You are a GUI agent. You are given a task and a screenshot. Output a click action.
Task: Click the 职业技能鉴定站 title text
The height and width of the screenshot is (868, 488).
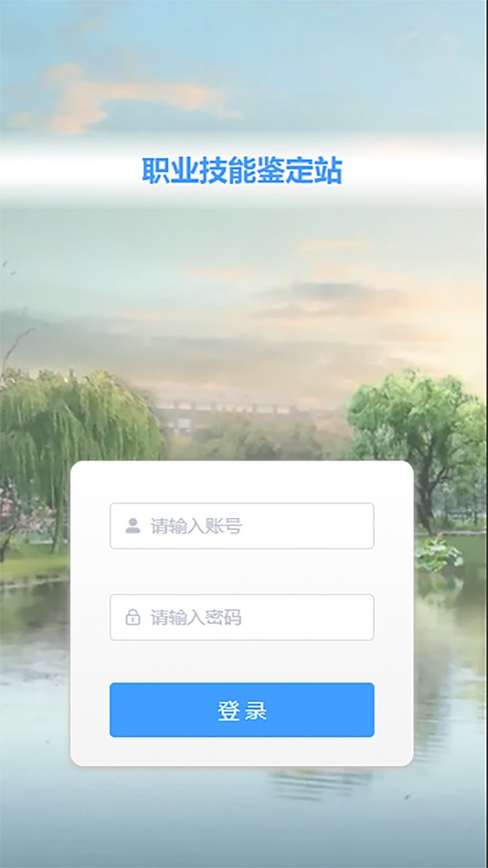coord(242,171)
